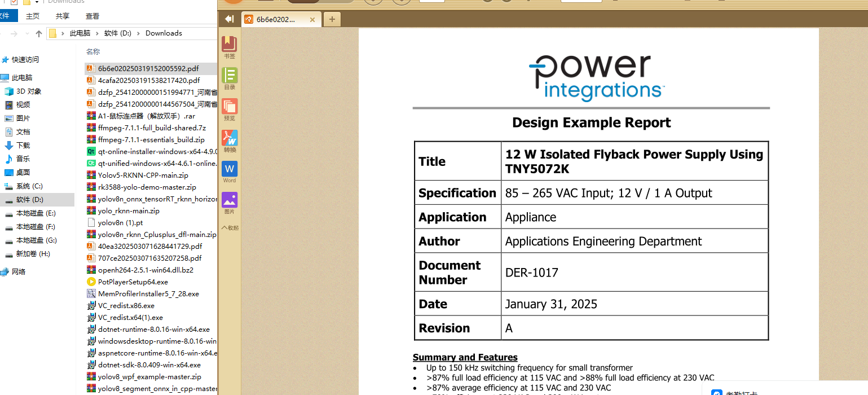Click the dotnet-runtime-8.0.16-win-x64.exe icon
The width and height of the screenshot is (868, 395).
click(91, 330)
